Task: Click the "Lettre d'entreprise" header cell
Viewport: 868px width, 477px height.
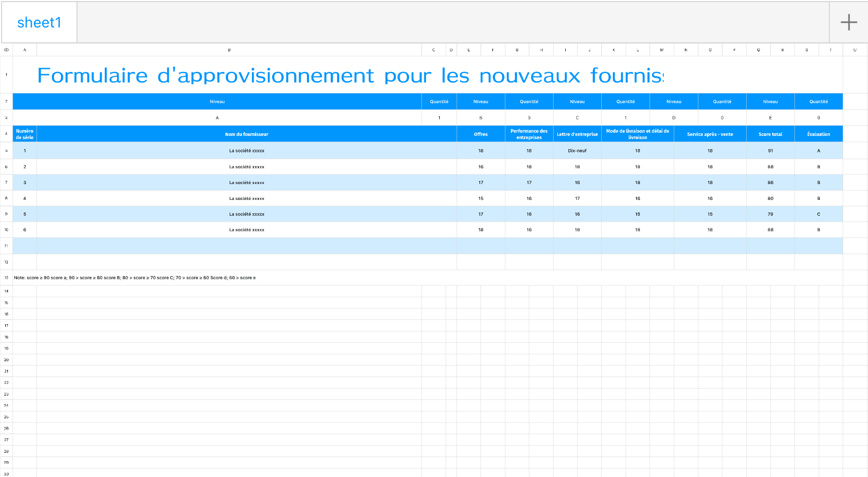Action: [x=577, y=134]
